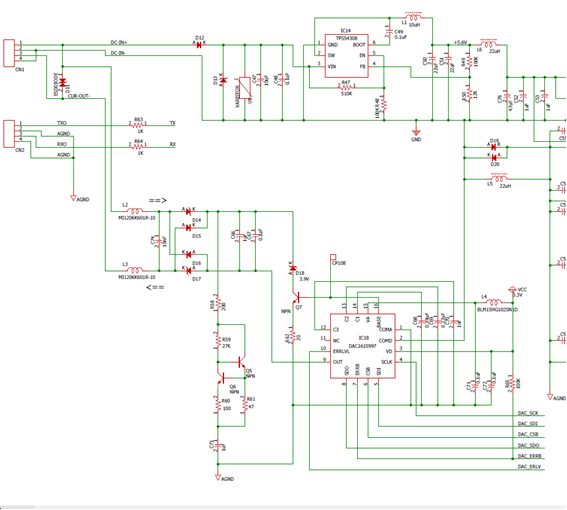Select the D19 diode symbol
Viewport: 567px width, 510px height.
(x=494, y=146)
